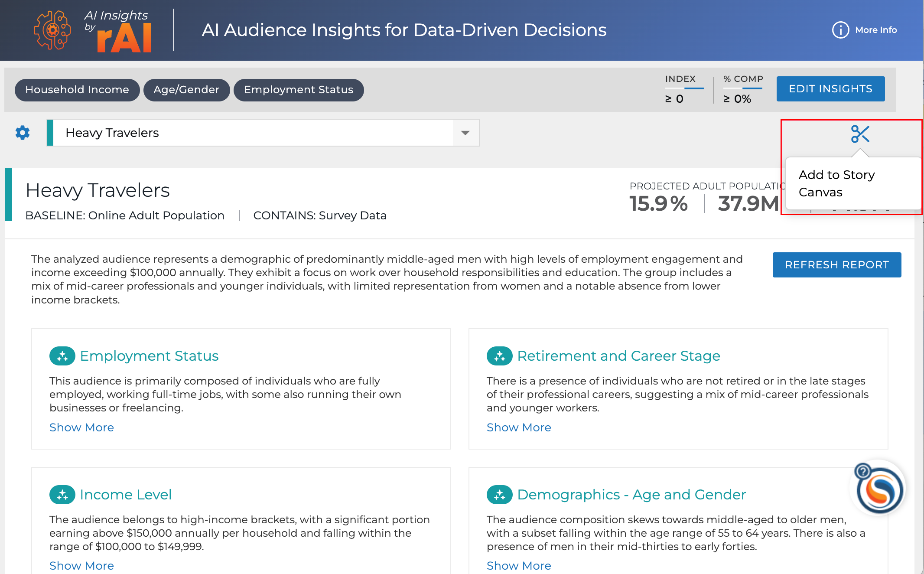Viewport: 924px width, 574px height.
Task: Click the Retirement and Career Stage card title
Action: point(618,356)
